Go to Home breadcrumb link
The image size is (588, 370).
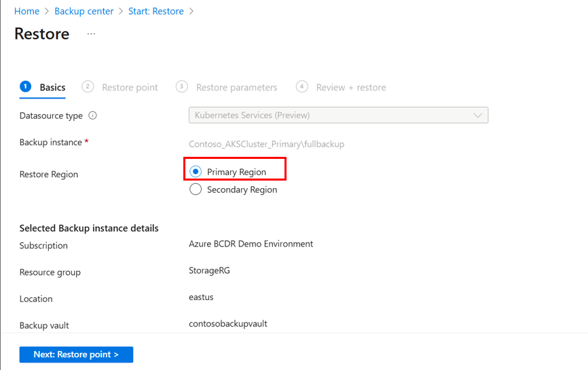pos(26,12)
